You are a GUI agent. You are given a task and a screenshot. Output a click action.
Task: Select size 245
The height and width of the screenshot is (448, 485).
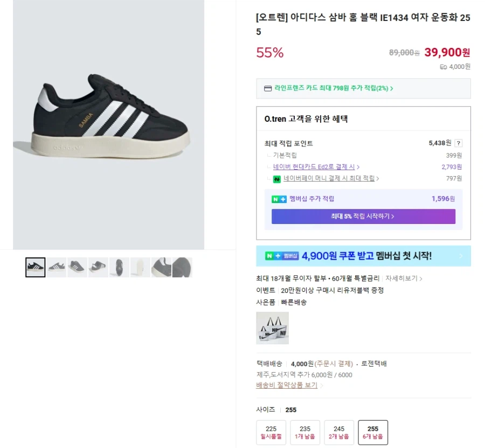(x=339, y=432)
